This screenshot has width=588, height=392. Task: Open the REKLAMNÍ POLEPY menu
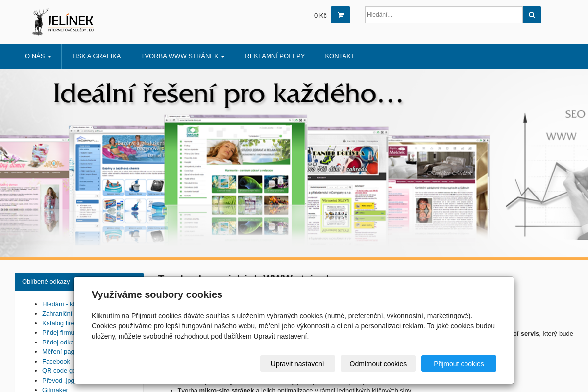click(274, 56)
